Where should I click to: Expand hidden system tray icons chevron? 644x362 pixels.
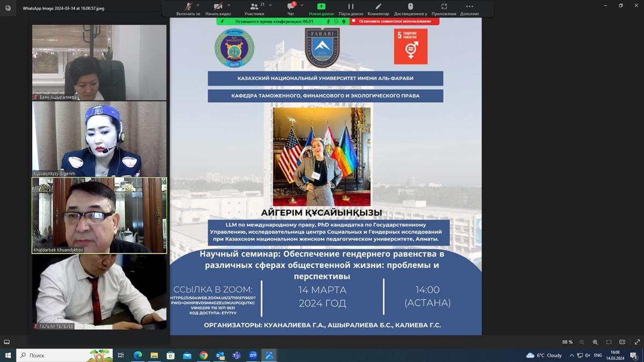[572, 355]
